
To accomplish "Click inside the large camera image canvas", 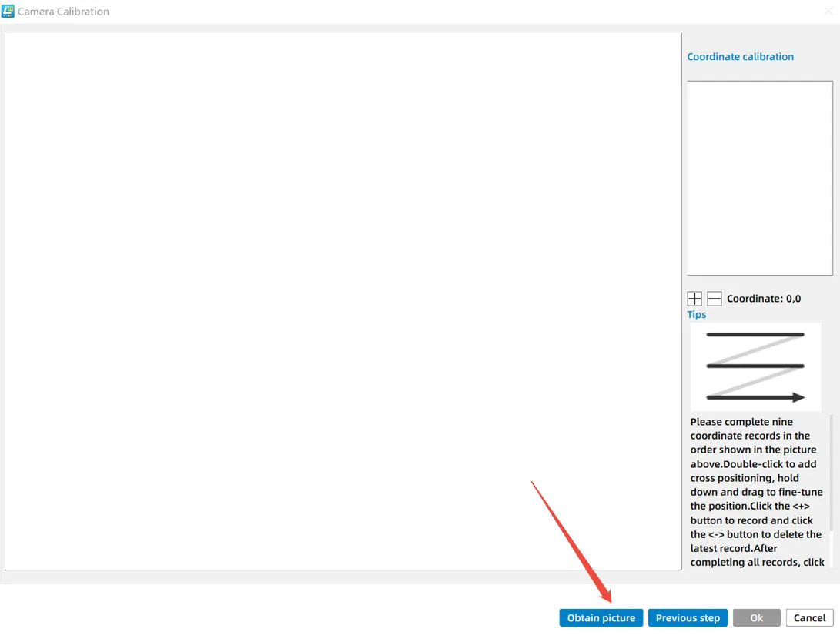I will [343, 301].
